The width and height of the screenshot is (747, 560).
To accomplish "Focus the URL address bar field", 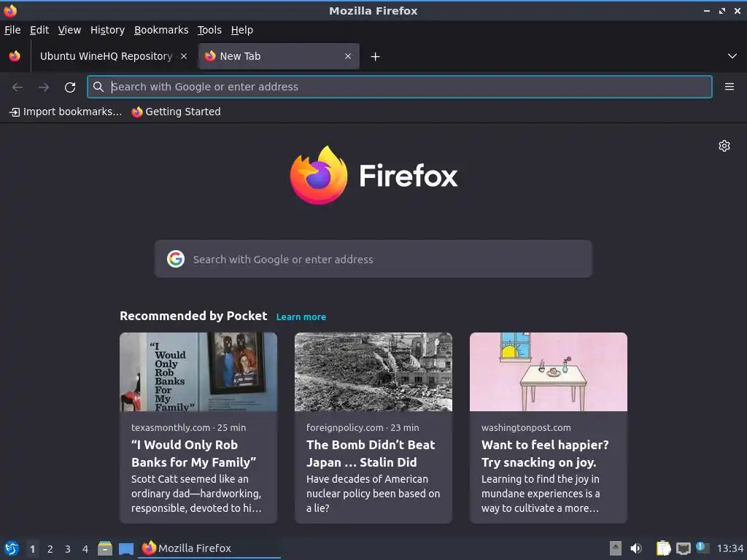I will coord(399,87).
